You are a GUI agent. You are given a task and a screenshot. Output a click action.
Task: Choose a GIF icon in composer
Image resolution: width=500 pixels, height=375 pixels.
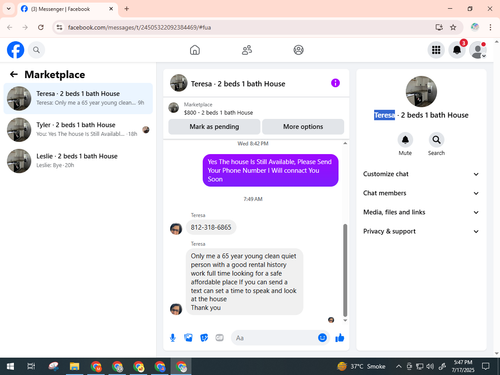click(x=219, y=338)
